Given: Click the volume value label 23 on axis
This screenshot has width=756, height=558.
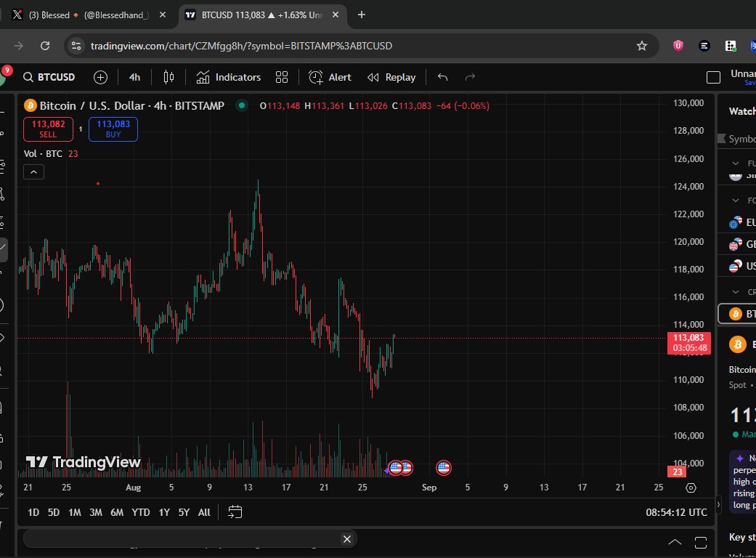Looking at the screenshot, I should pos(678,472).
